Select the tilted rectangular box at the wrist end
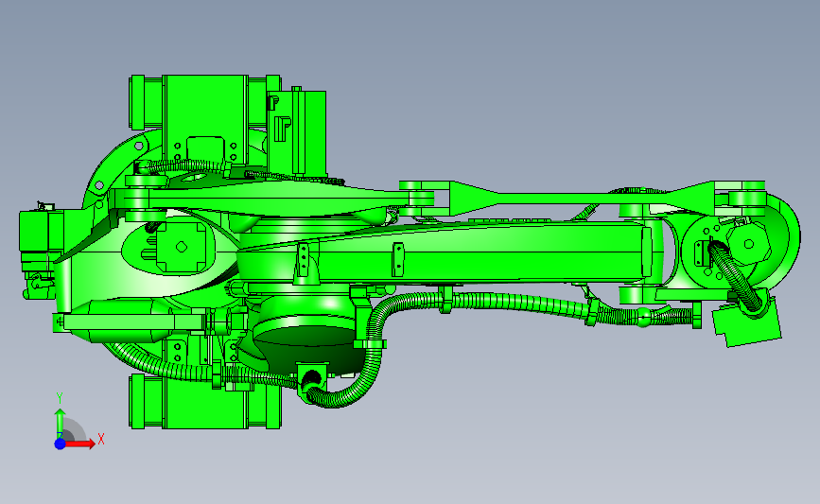This screenshot has width=820, height=504. click(748, 322)
